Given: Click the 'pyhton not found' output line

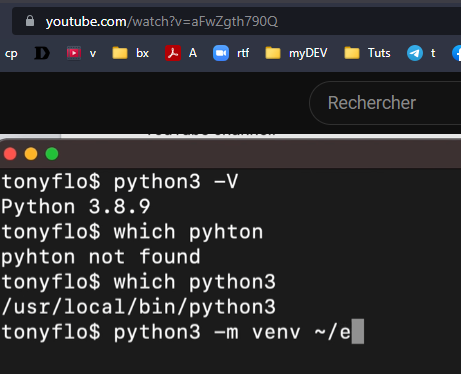Looking at the screenshot, I should [x=101, y=257].
